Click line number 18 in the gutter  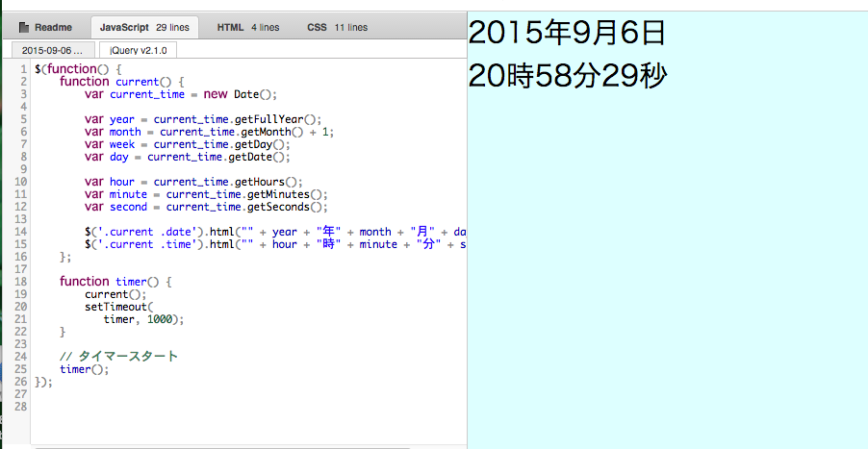[x=20, y=282]
